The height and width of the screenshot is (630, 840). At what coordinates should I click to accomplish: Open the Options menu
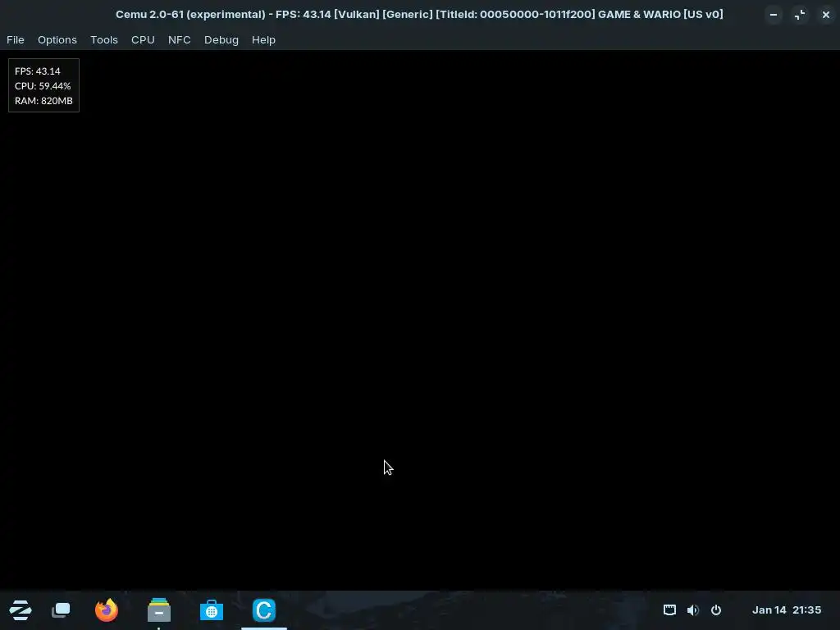click(x=57, y=39)
